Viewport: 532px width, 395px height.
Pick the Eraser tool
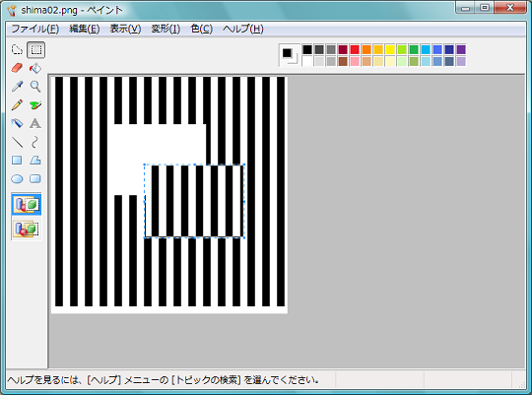[17, 68]
